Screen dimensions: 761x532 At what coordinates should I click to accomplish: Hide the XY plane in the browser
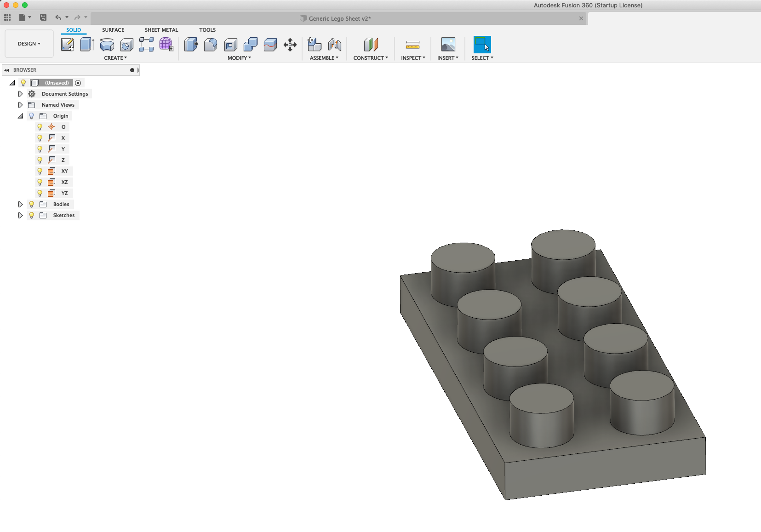click(40, 171)
